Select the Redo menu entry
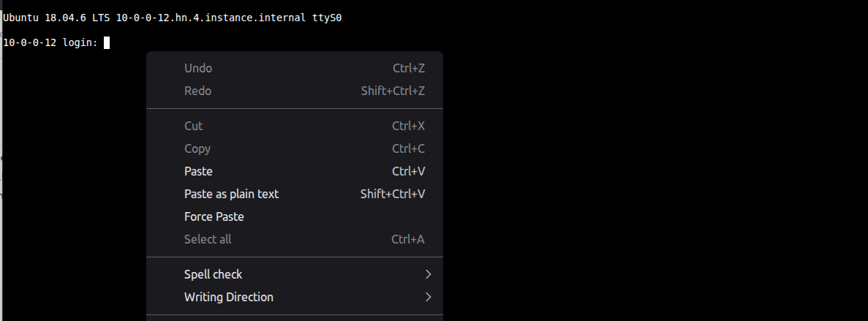 coord(197,91)
